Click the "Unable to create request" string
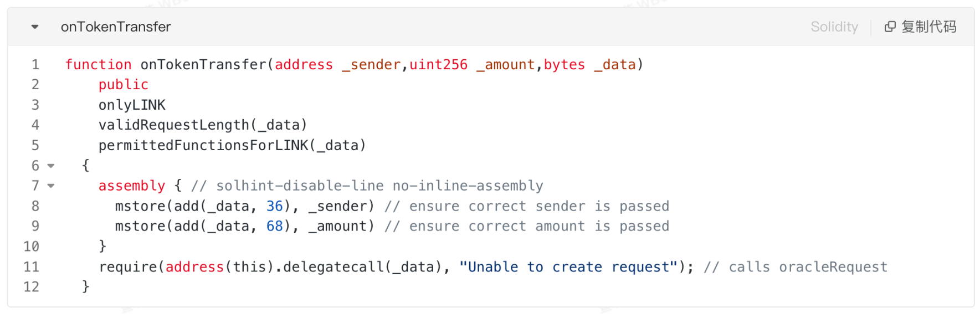 [569, 267]
